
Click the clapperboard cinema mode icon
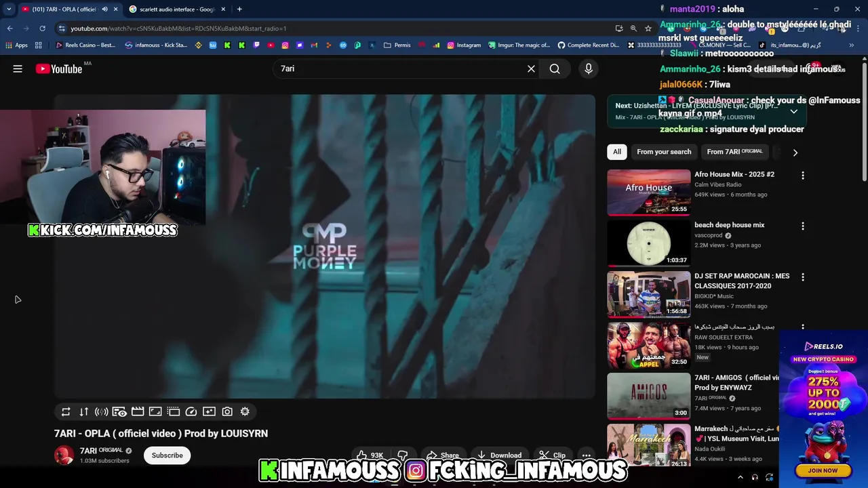coord(138,411)
